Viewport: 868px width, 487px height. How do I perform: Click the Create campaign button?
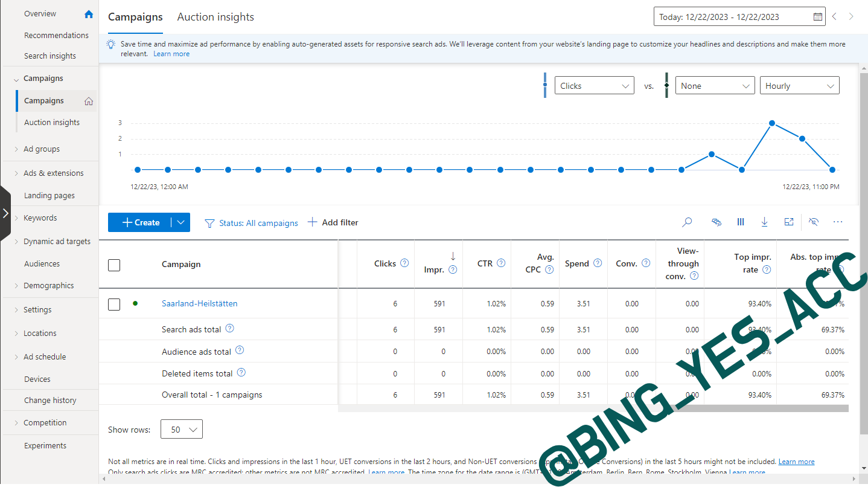point(141,222)
